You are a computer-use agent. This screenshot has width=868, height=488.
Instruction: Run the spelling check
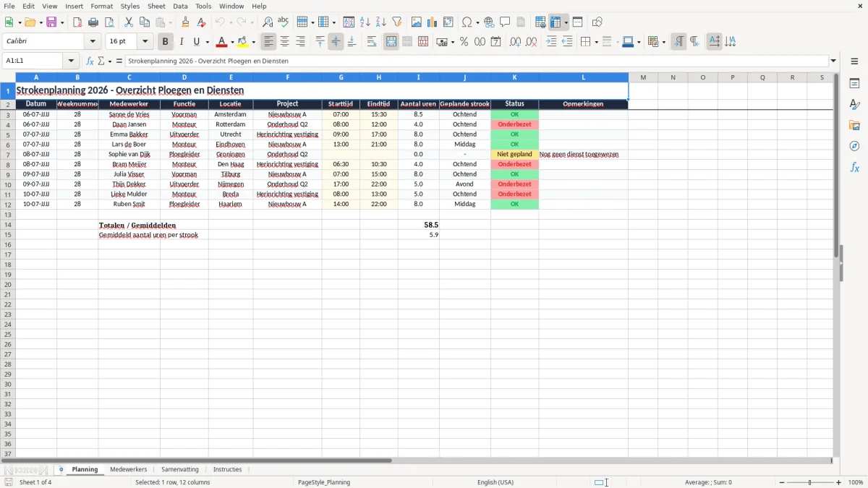pos(284,22)
